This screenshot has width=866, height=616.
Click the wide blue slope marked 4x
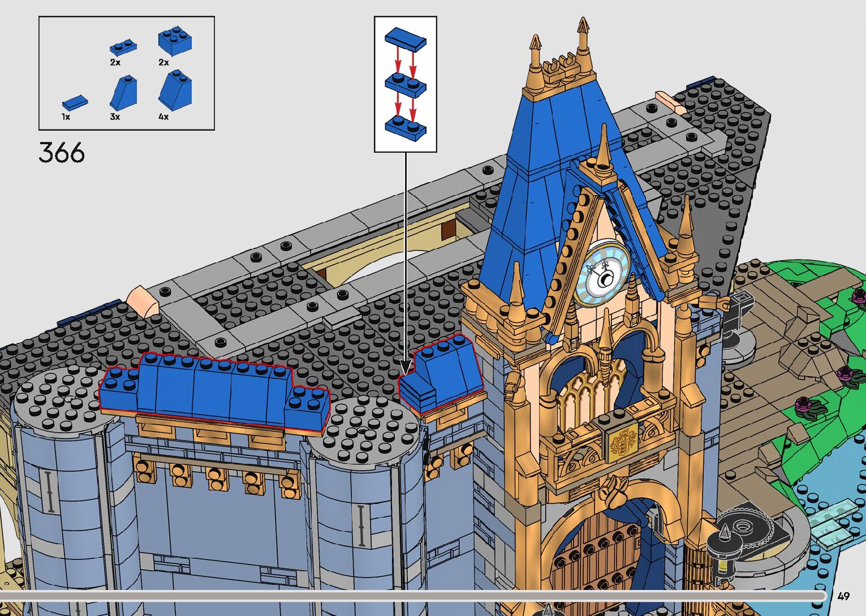[x=175, y=91]
